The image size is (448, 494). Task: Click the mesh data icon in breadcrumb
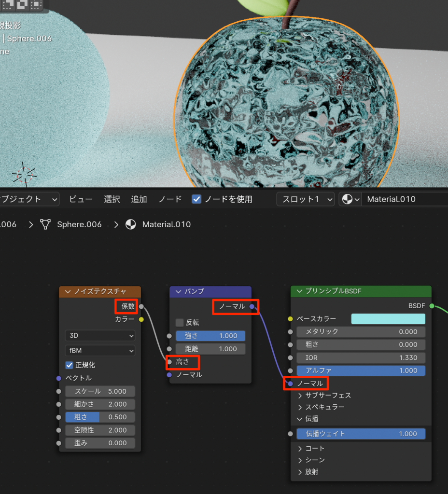tap(45, 224)
